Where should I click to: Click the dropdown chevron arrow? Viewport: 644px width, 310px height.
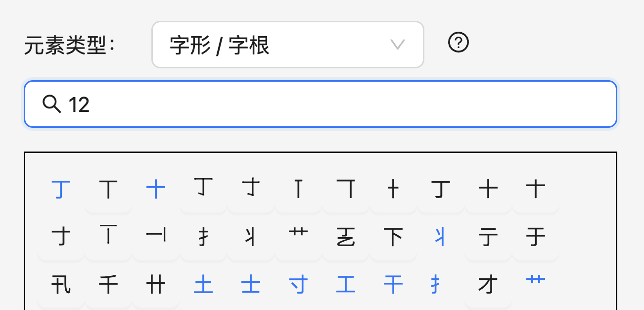pyautogui.click(x=398, y=45)
